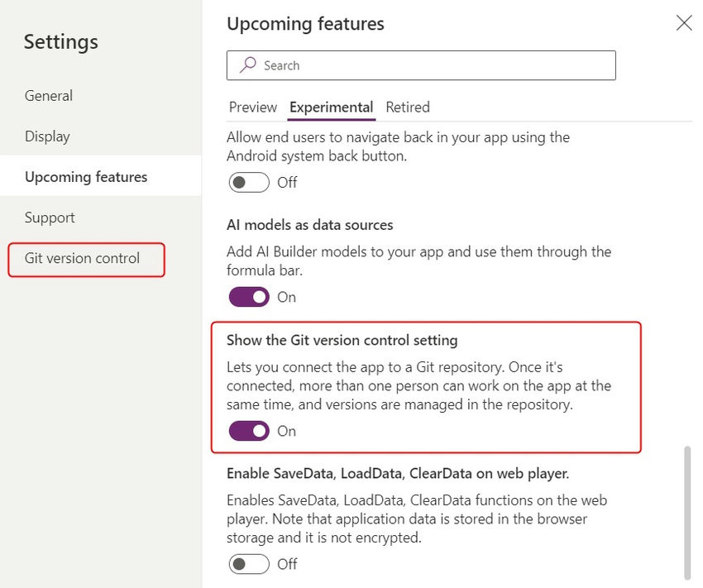Enable the Android system back button toggle
This screenshot has width=703, height=588.
249,182
